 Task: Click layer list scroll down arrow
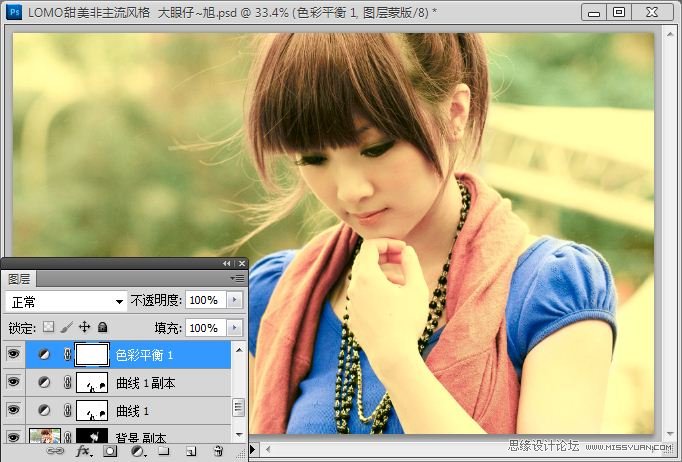pyautogui.click(x=239, y=434)
